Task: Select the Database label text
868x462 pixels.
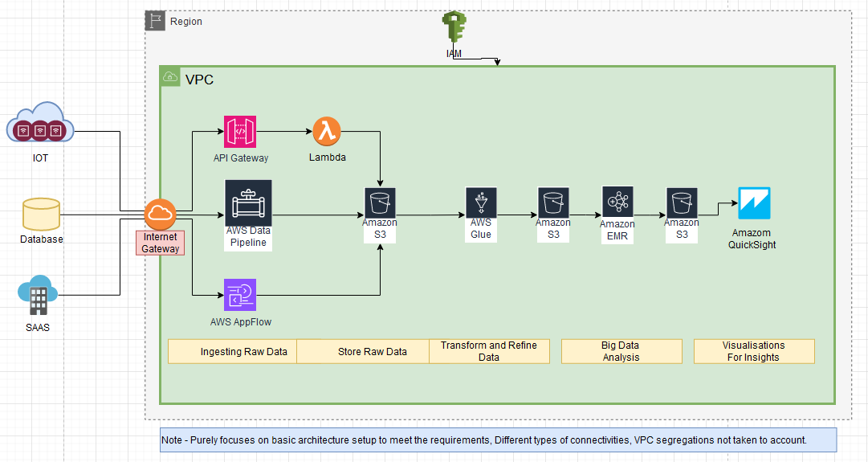Action: (x=42, y=239)
